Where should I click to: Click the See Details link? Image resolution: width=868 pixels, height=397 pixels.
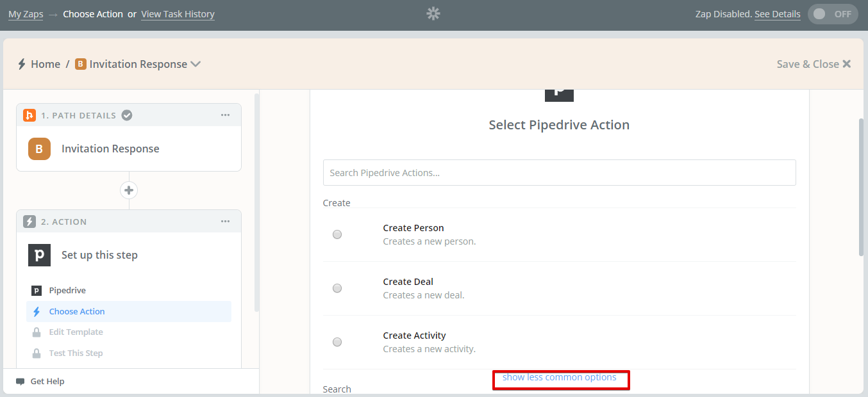[x=777, y=14]
